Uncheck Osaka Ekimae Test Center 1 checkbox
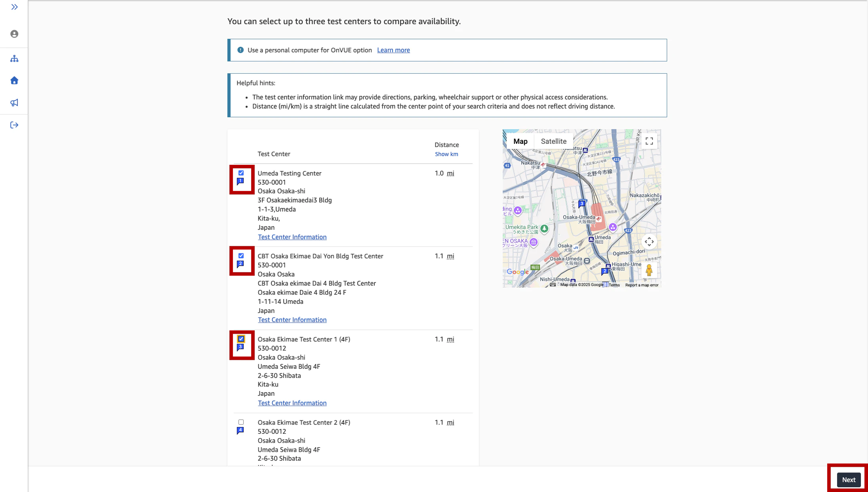 [241, 339]
